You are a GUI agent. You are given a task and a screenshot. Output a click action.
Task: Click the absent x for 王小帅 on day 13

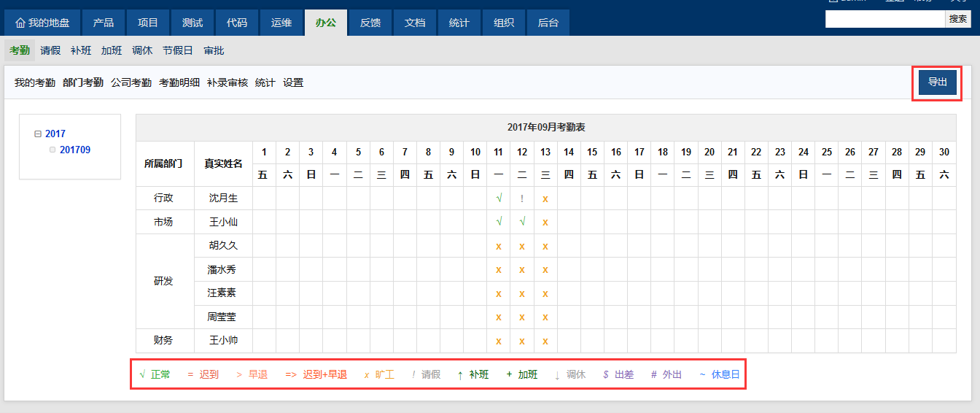[x=545, y=341]
